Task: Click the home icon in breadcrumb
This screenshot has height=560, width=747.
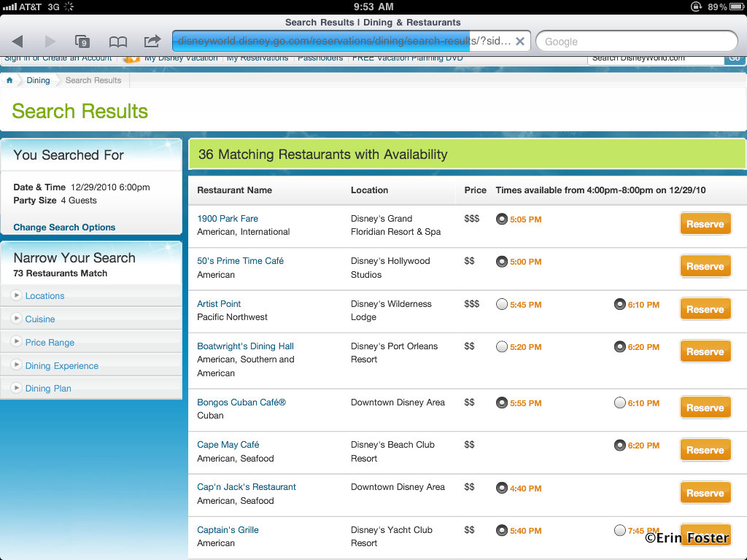Action: [x=9, y=80]
